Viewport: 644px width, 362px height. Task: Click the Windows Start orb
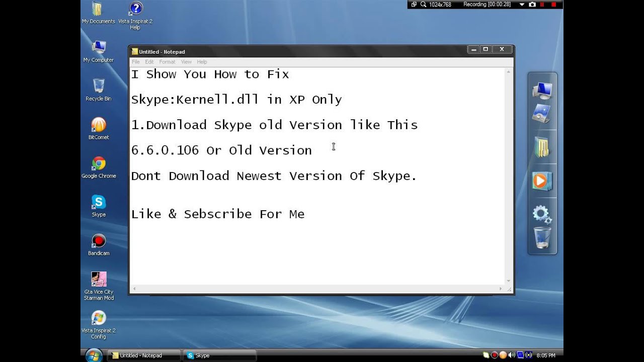point(94,355)
